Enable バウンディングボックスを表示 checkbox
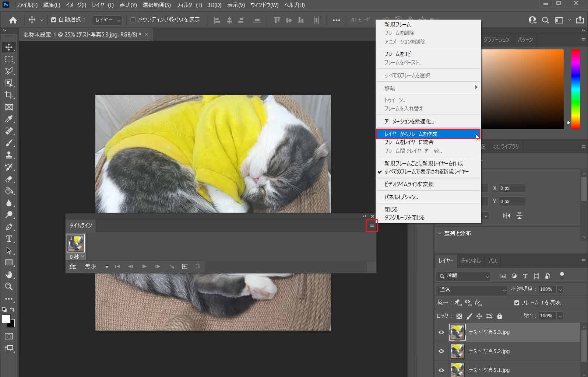 [x=133, y=20]
